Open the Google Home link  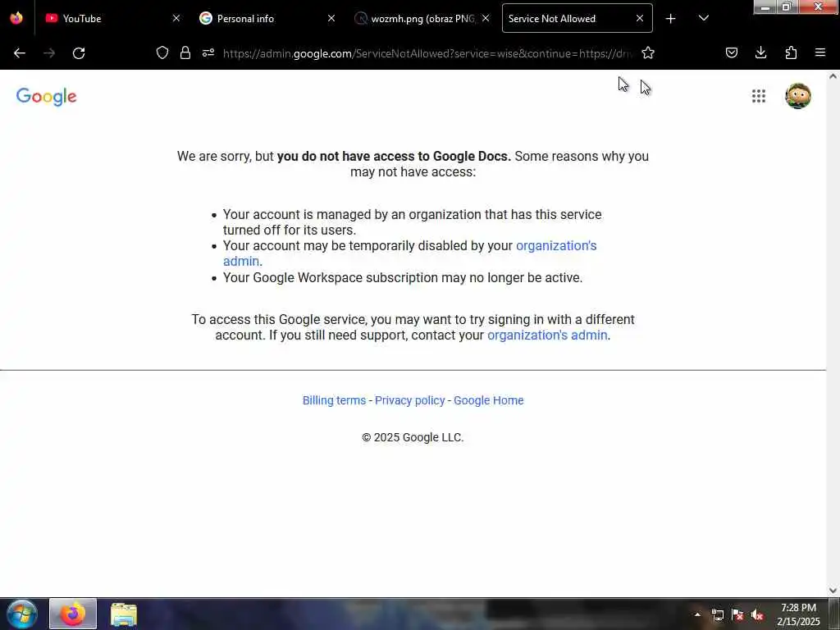coord(489,400)
